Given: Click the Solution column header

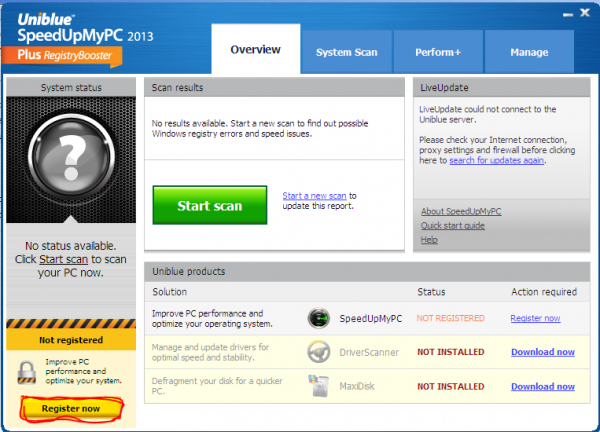Looking at the screenshot, I should point(170,292).
